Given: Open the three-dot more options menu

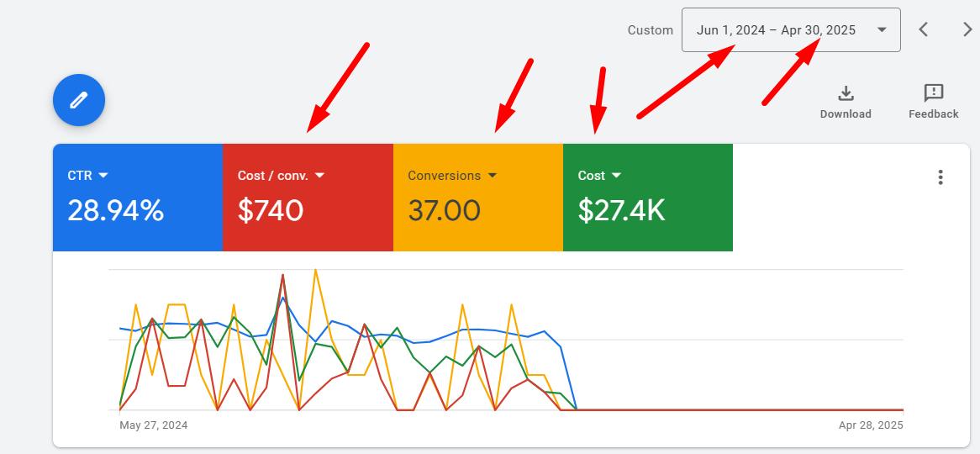Looking at the screenshot, I should (940, 177).
